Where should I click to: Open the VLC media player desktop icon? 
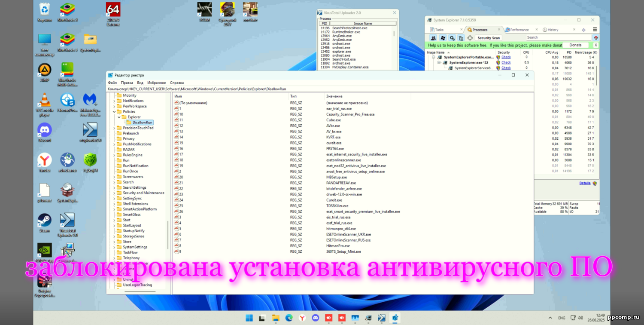pos(44,104)
